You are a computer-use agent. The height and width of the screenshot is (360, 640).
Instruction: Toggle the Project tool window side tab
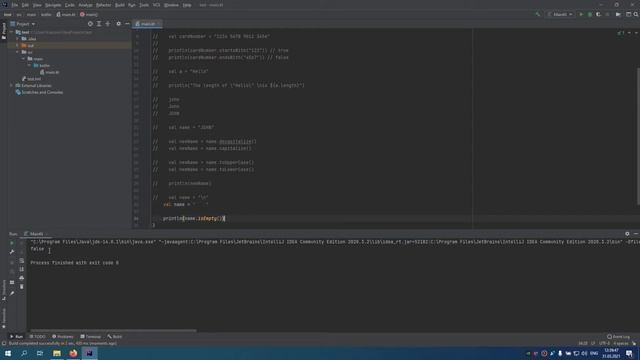(4, 31)
